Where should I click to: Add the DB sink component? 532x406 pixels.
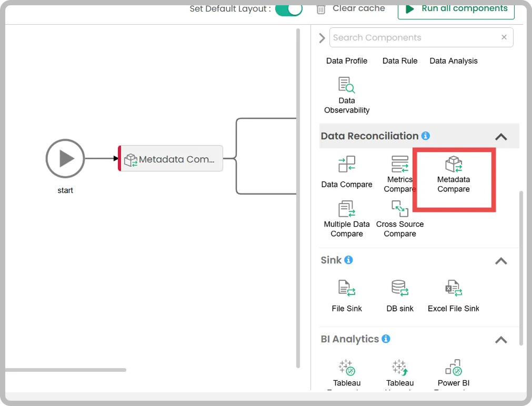[400, 296]
